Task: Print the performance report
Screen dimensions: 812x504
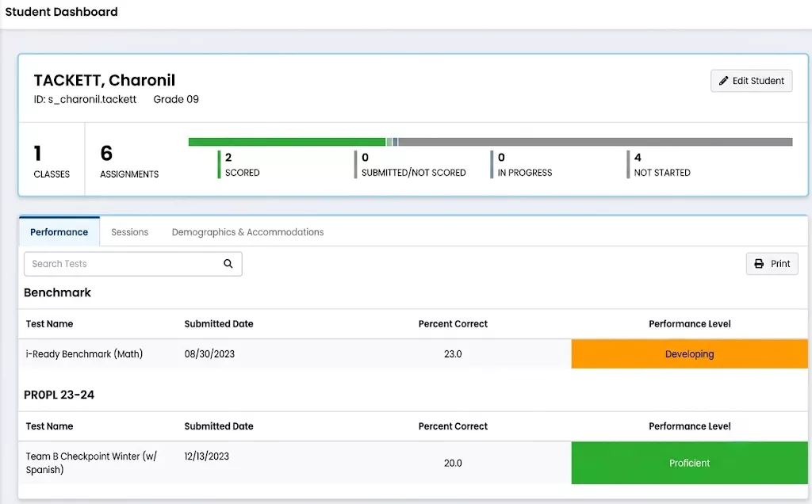Action: 772,264
